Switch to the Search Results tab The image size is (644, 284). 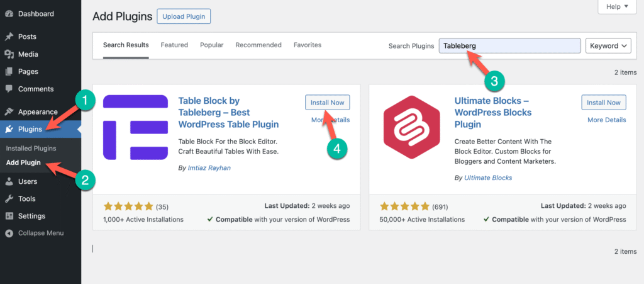point(126,45)
